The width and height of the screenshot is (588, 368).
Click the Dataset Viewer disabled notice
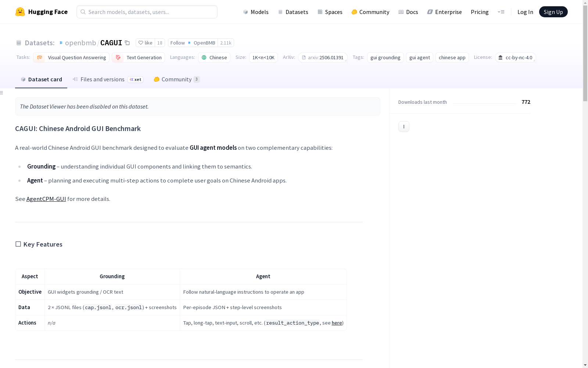[x=198, y=106]
